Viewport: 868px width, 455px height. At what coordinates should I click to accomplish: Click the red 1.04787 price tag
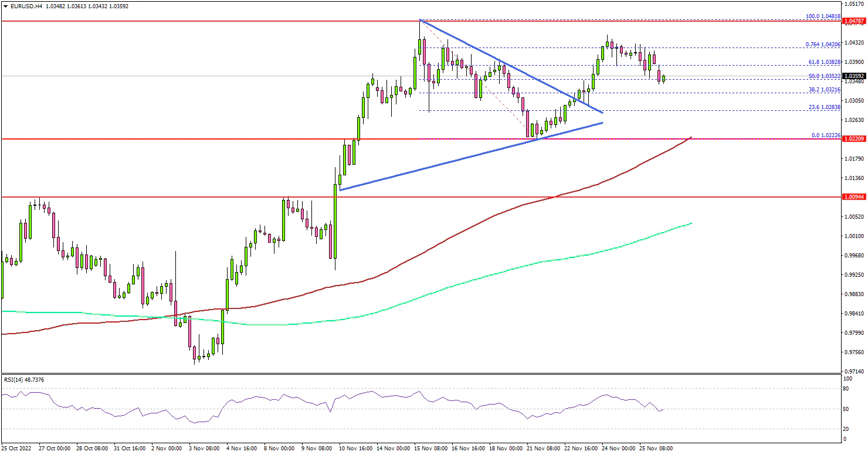click(x=854, y=21)
